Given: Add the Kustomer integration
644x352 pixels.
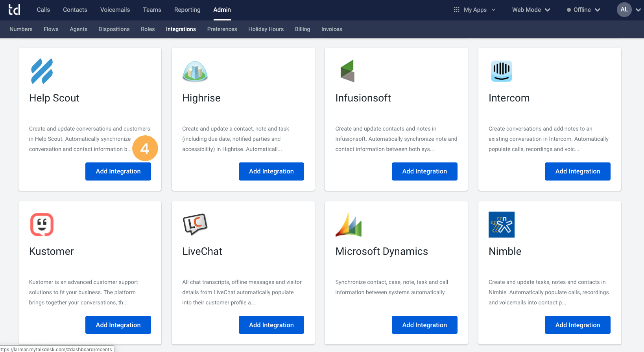Looking at the screenshot, I should click(x=118, y=325).
